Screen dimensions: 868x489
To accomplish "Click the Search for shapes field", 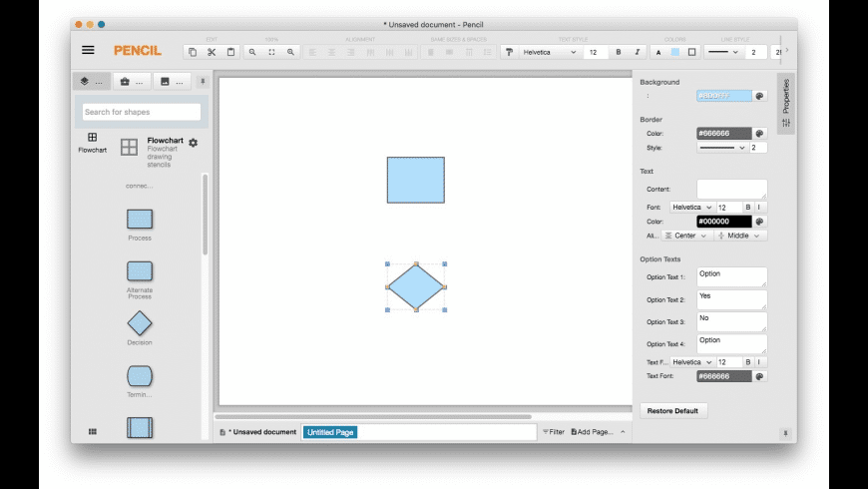I will (x=142, y=112).
